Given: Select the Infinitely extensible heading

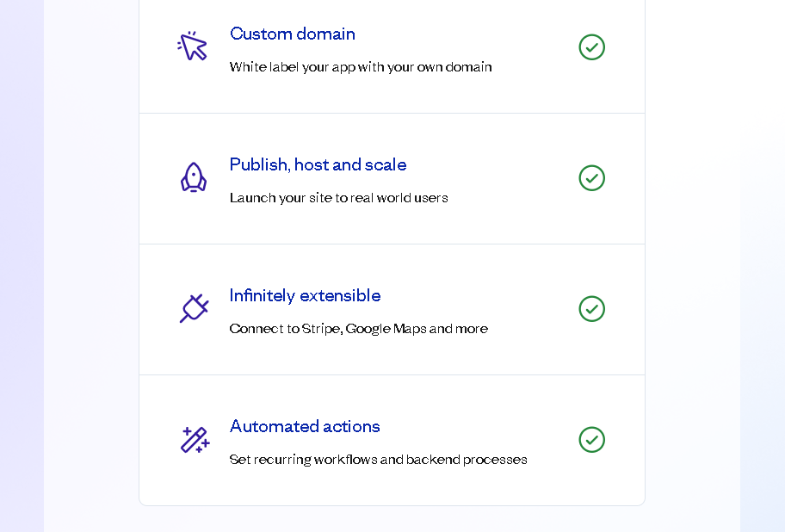Looking at the screenshot, I should tap(305, 295).
